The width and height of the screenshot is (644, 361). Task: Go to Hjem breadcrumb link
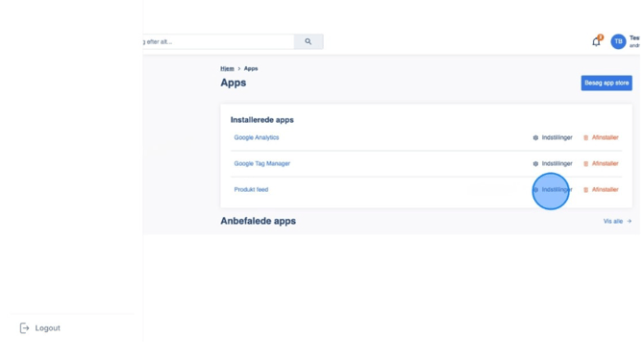tap(227, 68)
